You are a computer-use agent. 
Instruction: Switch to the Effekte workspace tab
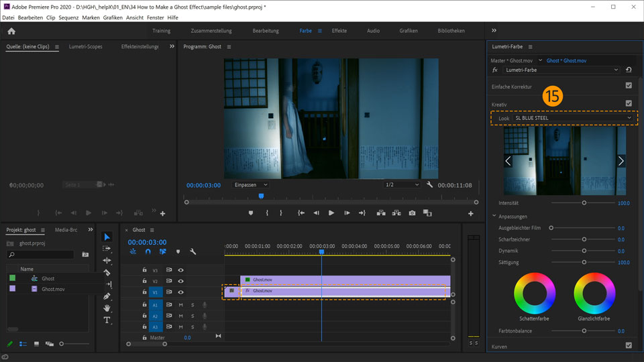click(339, 31)
